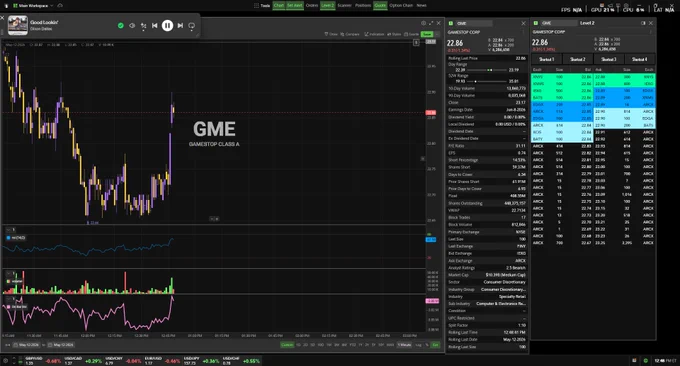680x366 pixels.
Task: Click the green saved checkmark in player
Action: pyautogui.click(x=121, y=26)
